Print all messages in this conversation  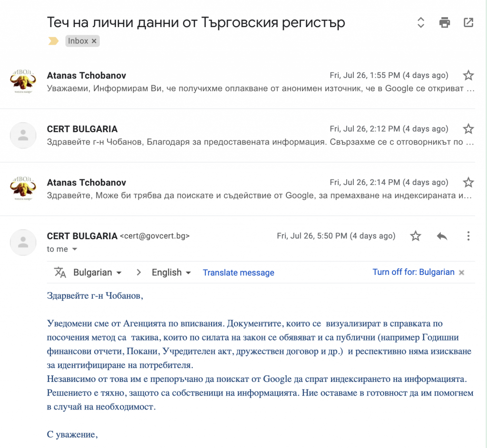click(x=445, y=22)
